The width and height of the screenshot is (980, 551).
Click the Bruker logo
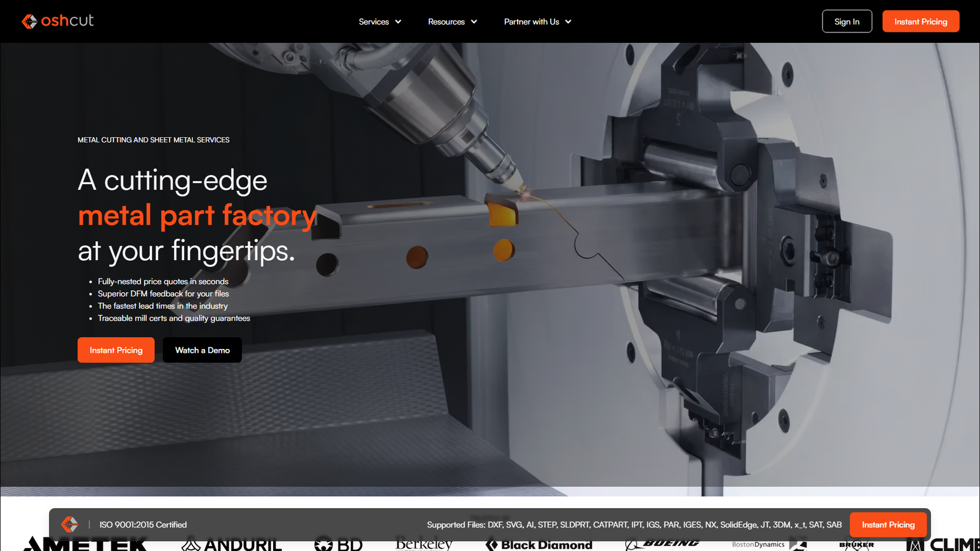(x=857, y=544)
